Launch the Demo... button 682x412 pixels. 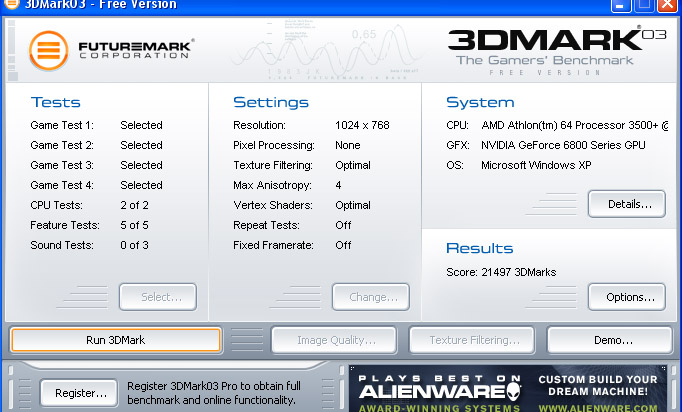pyautogui.click(x=610, y=340)
